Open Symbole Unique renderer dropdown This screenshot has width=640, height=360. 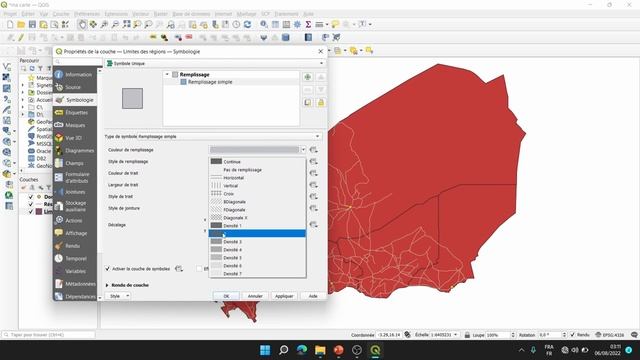(x=215, y=63)
